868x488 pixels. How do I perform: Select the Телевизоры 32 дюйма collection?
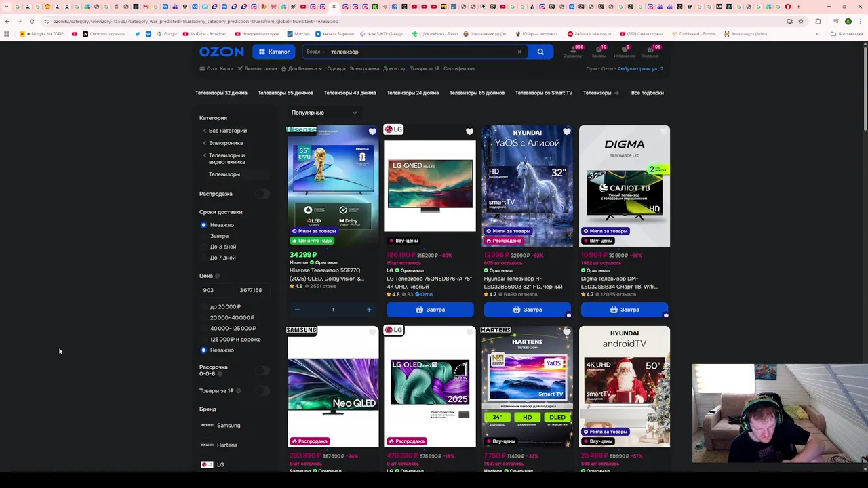(x=221, y=93)
